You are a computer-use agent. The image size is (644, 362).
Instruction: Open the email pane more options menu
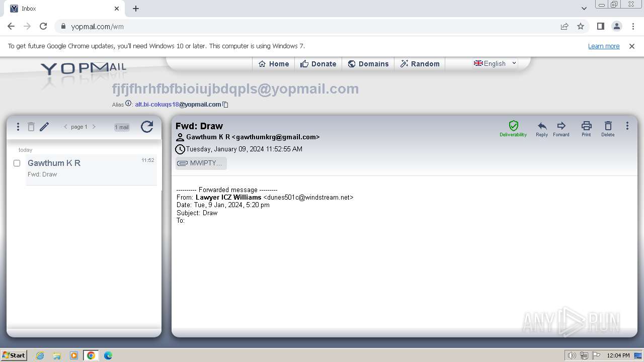coord(627,126)
